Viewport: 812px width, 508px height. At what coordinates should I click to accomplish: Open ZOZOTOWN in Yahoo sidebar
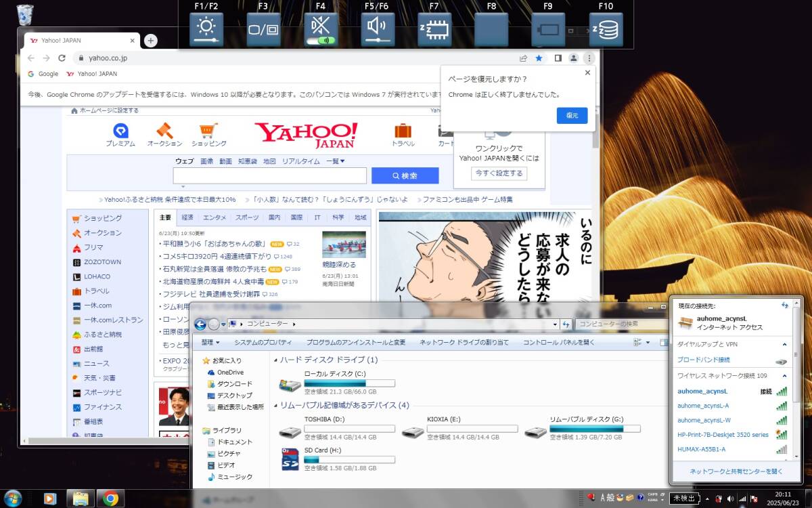point(102,261)
